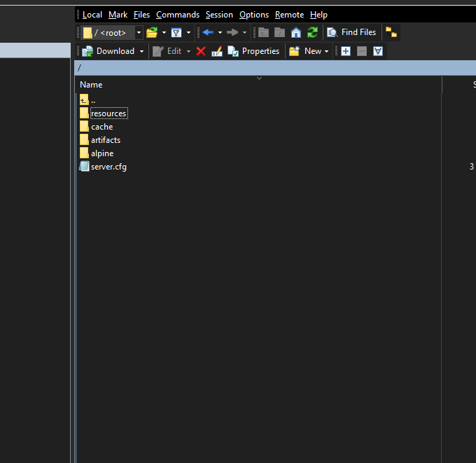Open the root directory path dropdown
Screen dimensions: 476x463
point(139,32)
